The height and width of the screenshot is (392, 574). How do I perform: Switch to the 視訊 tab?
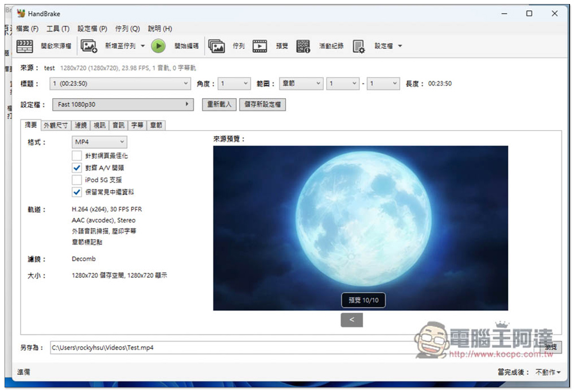pos(99,125)
